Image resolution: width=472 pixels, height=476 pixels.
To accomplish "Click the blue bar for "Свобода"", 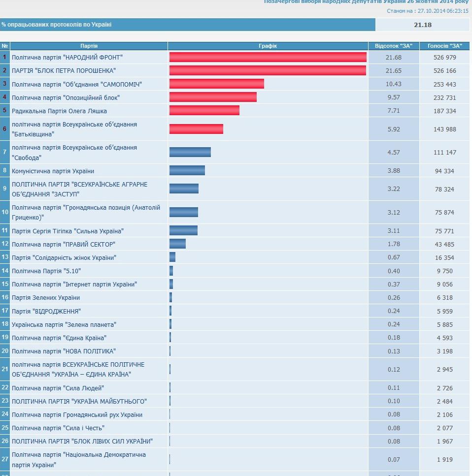I will [x=190, y=152].
